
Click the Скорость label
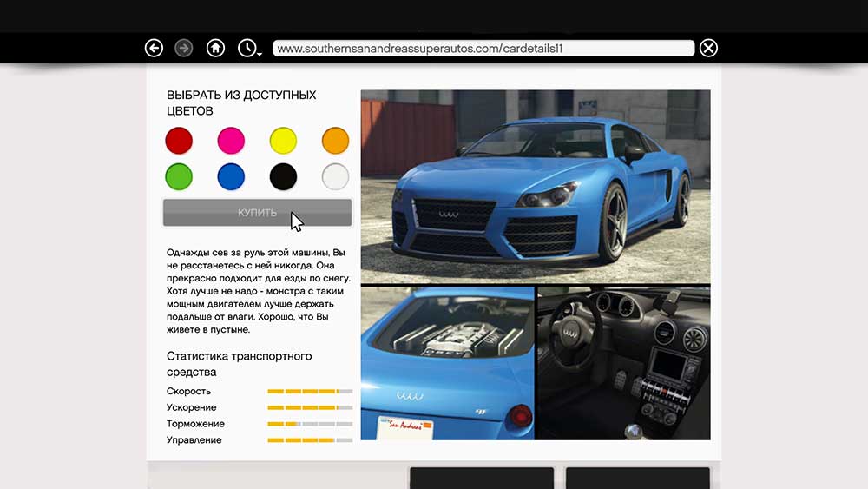point(188,391)
